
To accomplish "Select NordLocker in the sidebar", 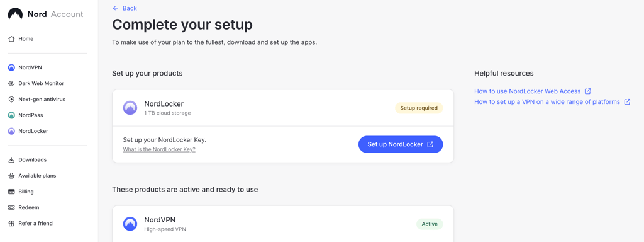I will [x=33, y=131].
